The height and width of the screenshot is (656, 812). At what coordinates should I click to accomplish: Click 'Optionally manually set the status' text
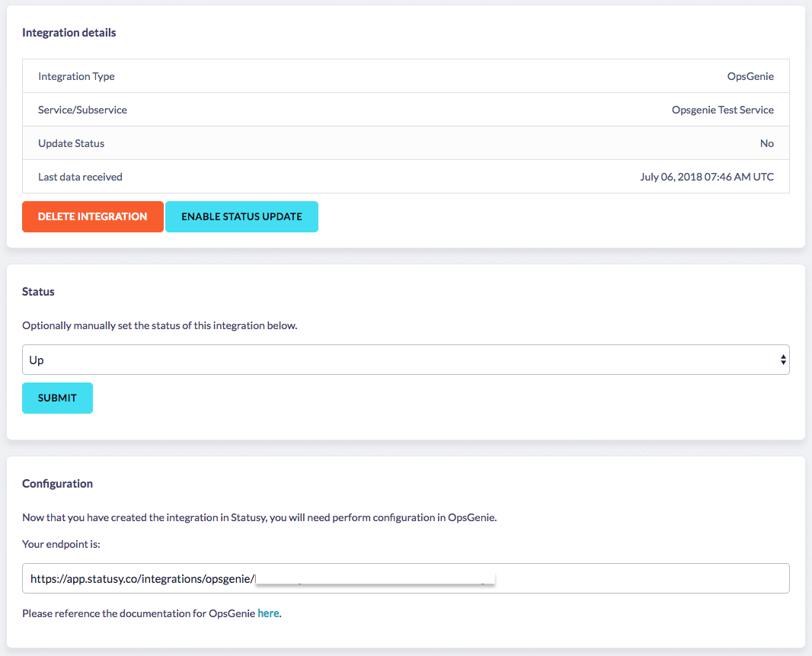click(159, 325)
